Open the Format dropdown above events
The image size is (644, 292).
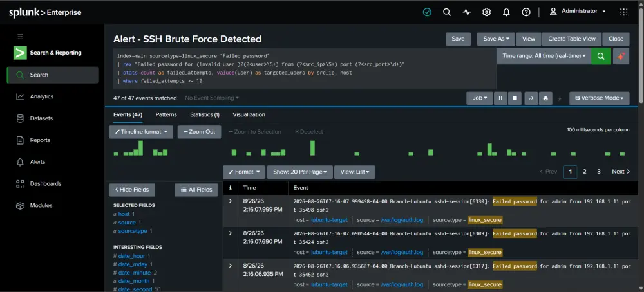tap(244, 172)
